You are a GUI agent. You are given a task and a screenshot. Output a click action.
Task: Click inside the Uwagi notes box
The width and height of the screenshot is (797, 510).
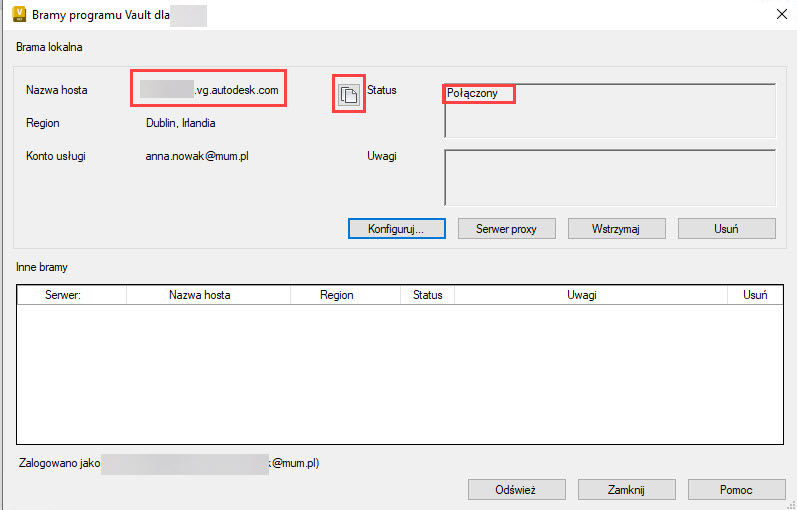click(609, 177)
